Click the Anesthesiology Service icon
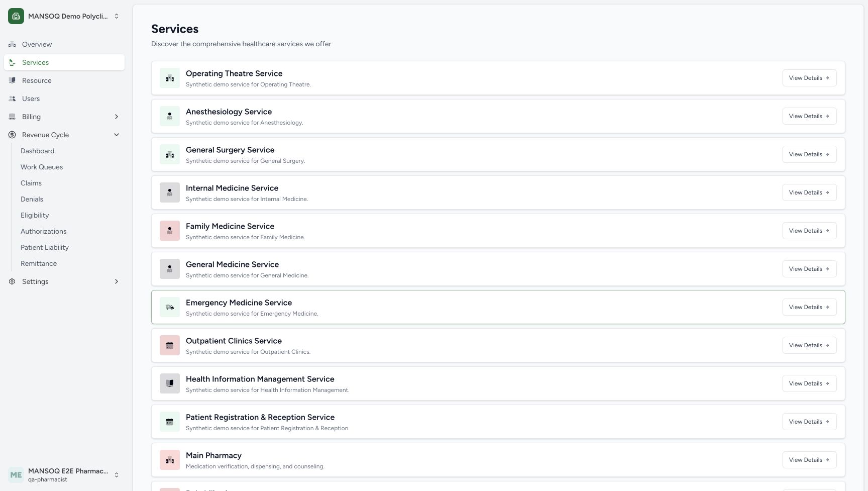This screenshot has width=868, height=491. (170, 116)
